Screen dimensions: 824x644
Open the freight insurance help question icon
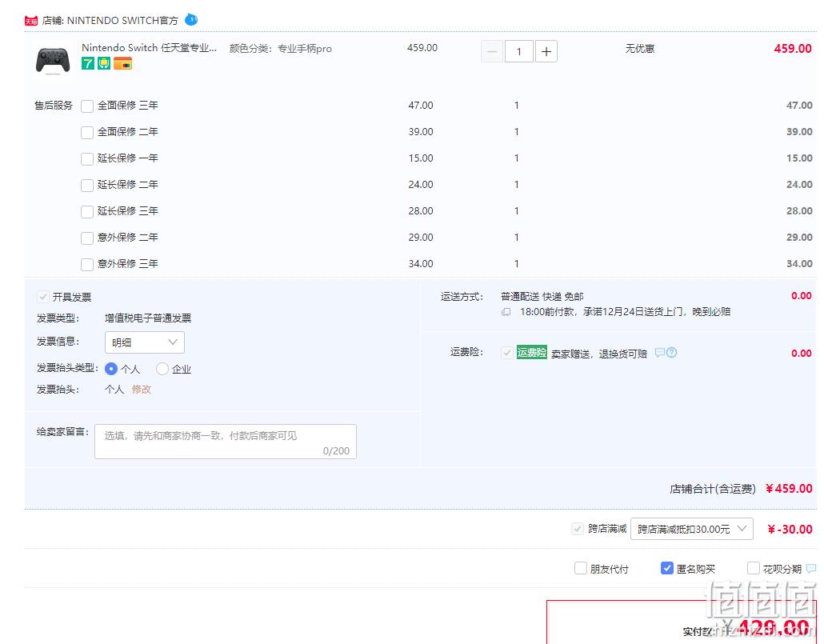click(x=672, y=353)
